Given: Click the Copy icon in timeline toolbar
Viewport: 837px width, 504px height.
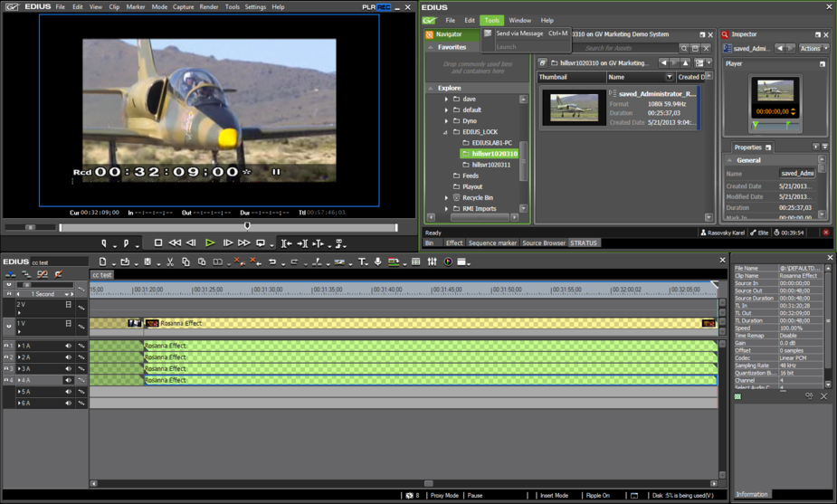Looking at the screenshot, I should pos(185,262).
